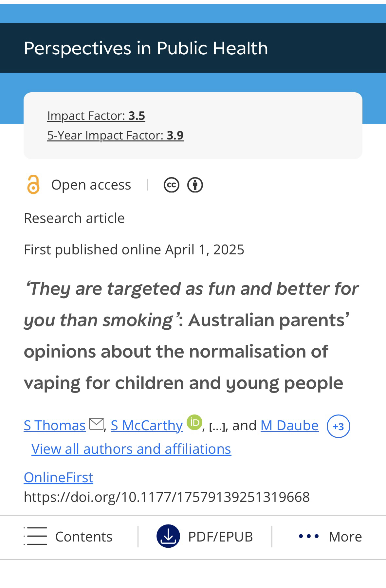Click the Creative Commons CC icon
The width and height of the screenshot is (386, 588).
tap(172, 185)
